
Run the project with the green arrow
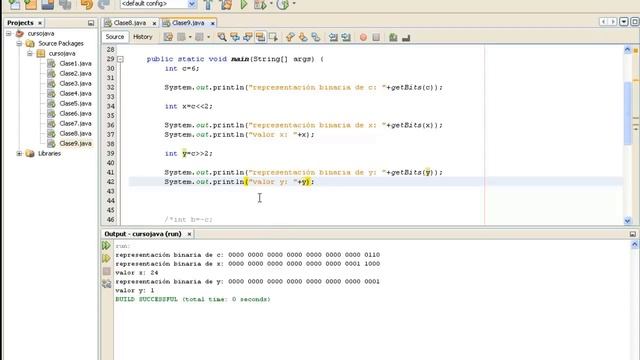tap(244, 4)
